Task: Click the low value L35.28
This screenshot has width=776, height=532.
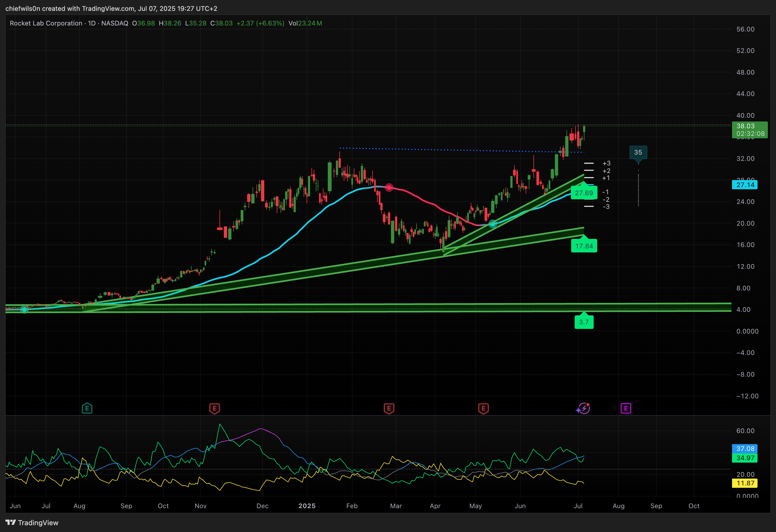Action: pyautogui.click(x=196, y=23)
